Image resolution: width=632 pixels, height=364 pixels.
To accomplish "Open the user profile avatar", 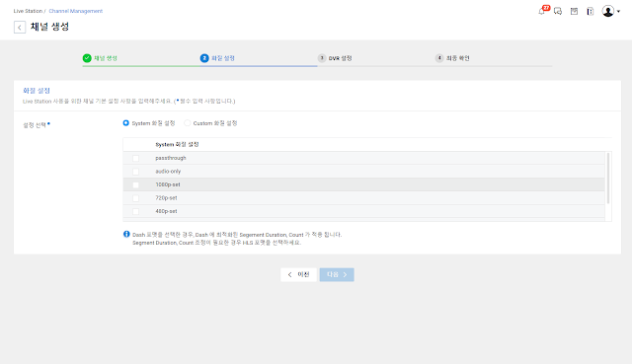I will point(608,11).
